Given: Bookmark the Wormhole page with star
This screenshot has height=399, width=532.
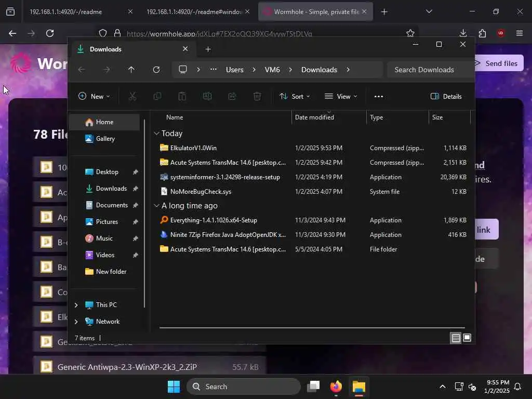Looking at the screenshot, I should (x=410, y=33).
